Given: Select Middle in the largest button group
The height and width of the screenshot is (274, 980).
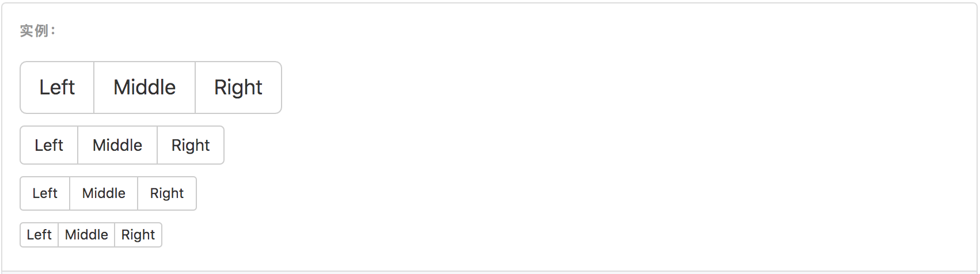Looking at the screenshot, I should coord(145,87).
